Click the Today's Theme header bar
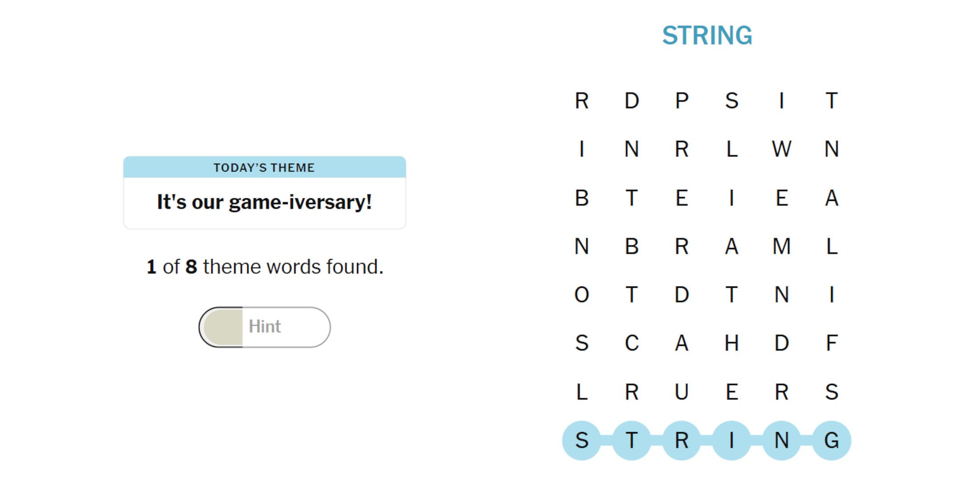This screenshot has height=490, width=980. [265, 167]
